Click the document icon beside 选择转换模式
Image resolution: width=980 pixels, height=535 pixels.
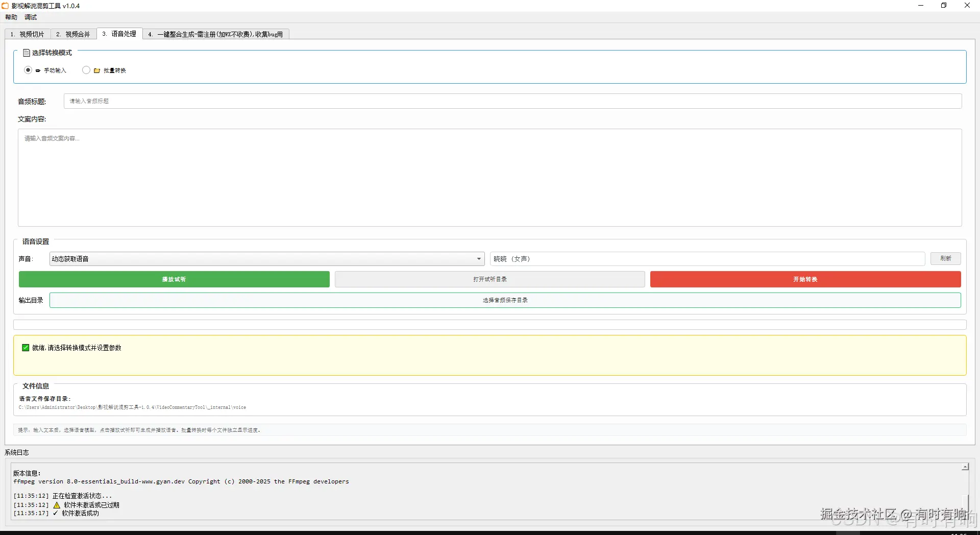(27, 53)
